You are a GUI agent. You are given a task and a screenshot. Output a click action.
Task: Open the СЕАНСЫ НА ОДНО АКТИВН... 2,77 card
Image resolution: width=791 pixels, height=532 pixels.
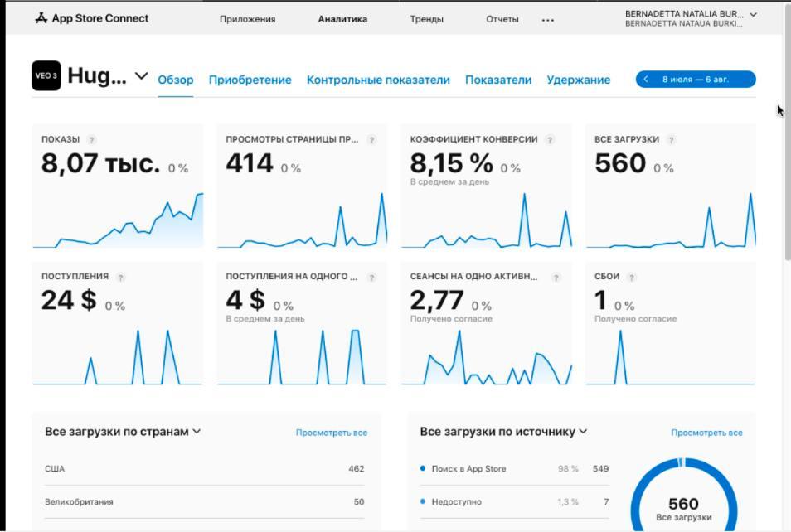tap(487, 323)
